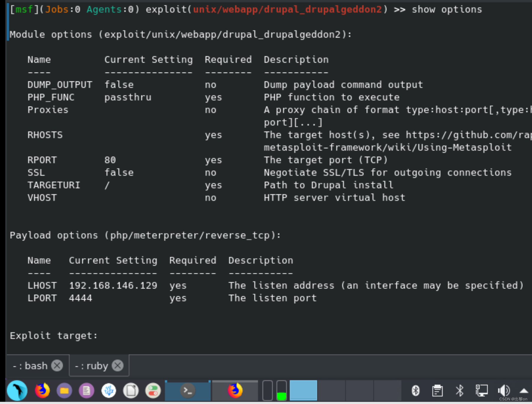Click the green system load monitor
Viewport: 532px width, 404px height.
[282, 390]
